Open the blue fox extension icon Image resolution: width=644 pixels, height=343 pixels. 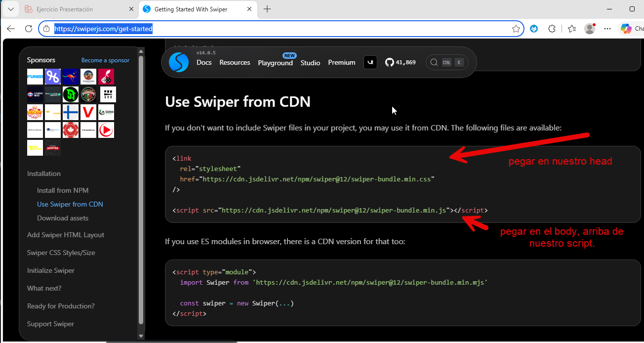(534, 29)
